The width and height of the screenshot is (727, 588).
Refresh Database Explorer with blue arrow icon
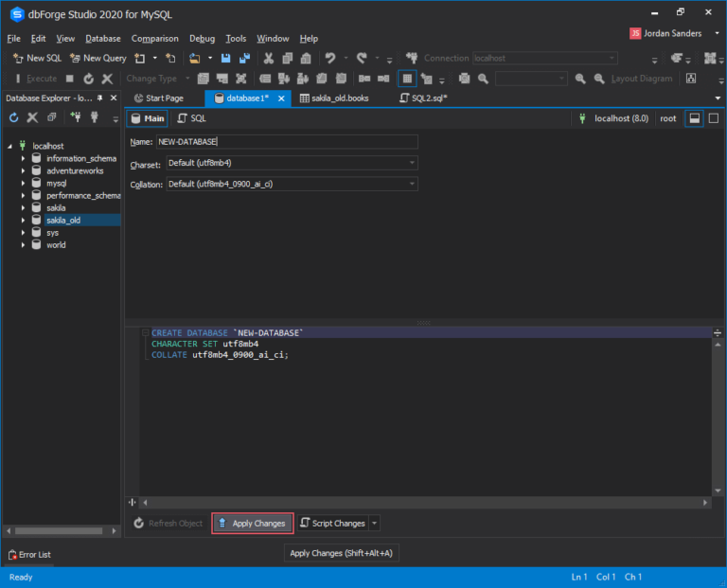pos(14,117)
